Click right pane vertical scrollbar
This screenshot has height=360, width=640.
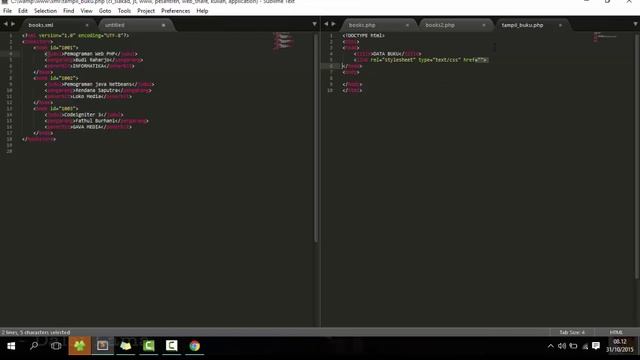point(637,156)
